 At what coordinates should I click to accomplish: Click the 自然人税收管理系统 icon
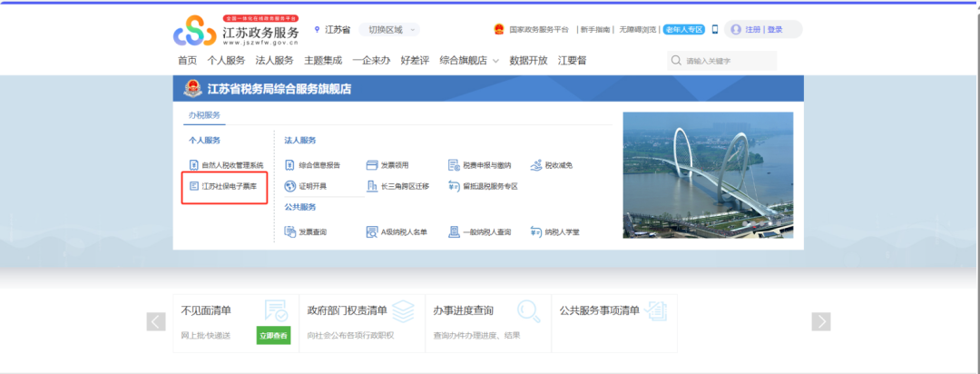click(194, 165)
